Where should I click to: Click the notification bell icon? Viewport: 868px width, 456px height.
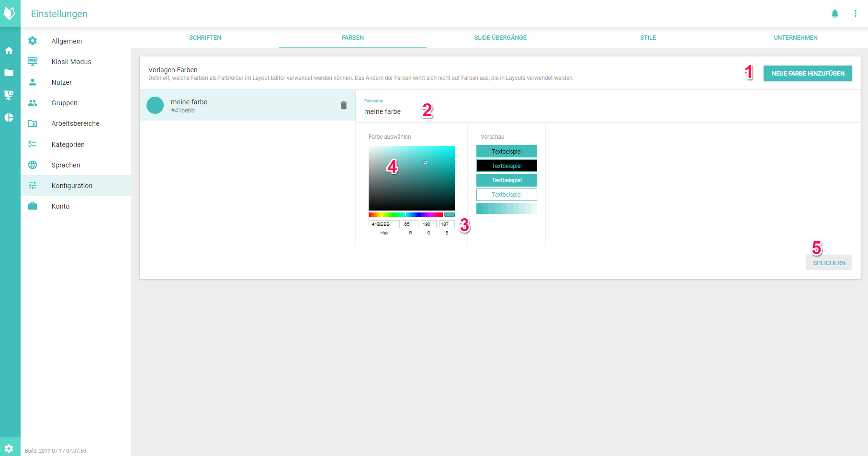[x=834, y=14]
